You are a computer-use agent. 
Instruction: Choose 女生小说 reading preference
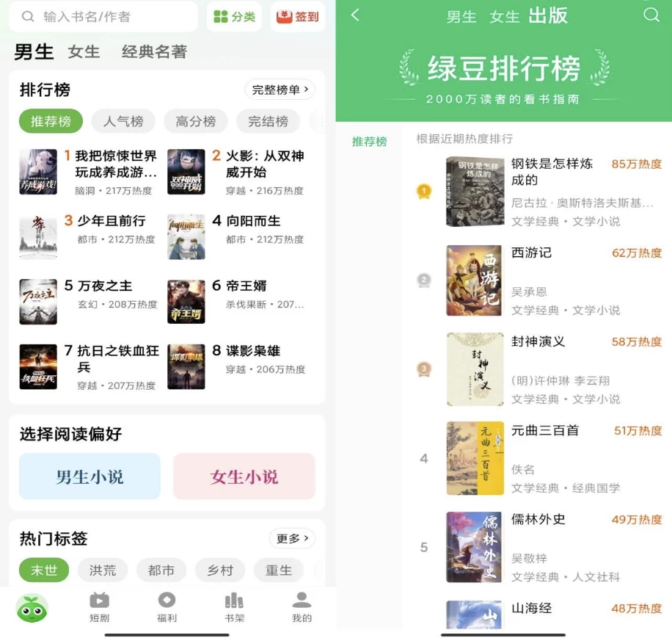coord(244,476)
